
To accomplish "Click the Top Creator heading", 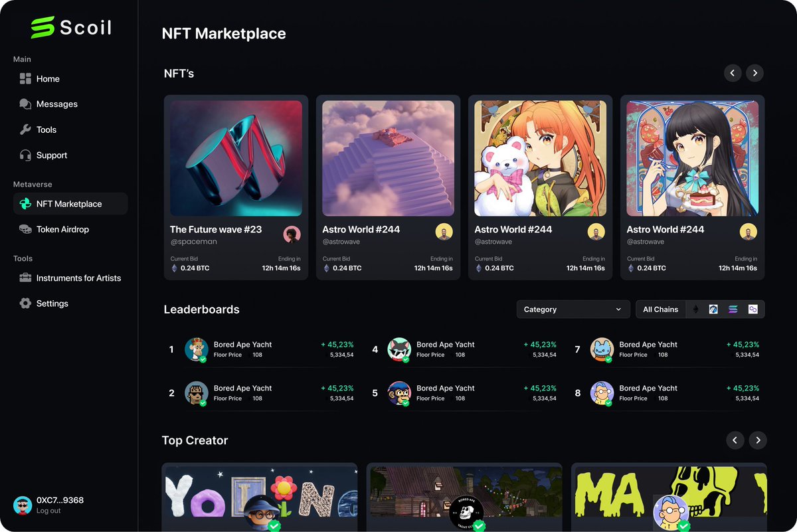I will [195, 440].
